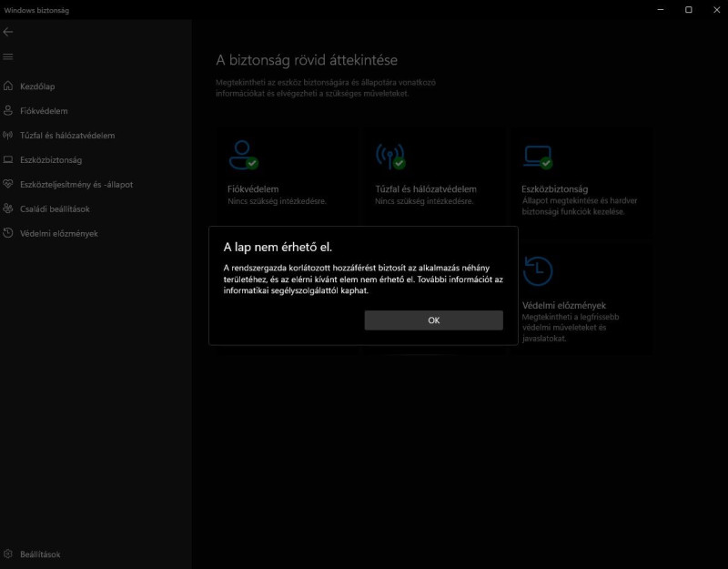
Task: Click the large Fiókvédelem card icon
Action: [243, 155]
